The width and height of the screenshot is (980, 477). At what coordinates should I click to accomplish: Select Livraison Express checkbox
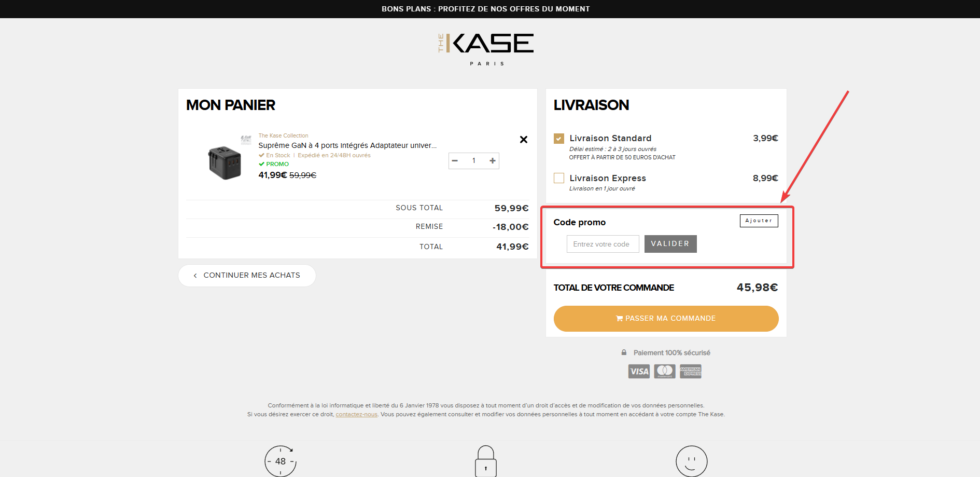(x=559, y=178)
